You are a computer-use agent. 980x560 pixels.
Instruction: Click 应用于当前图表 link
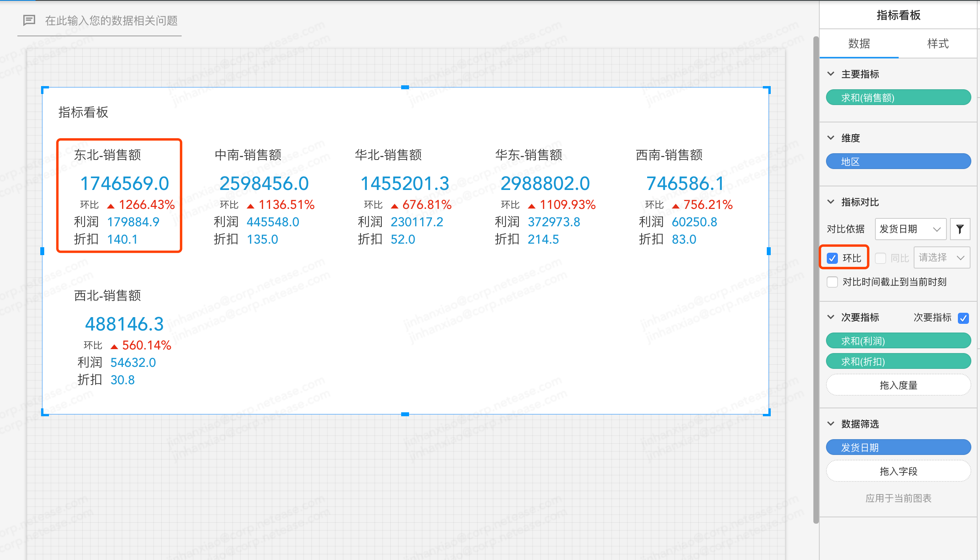898,498
